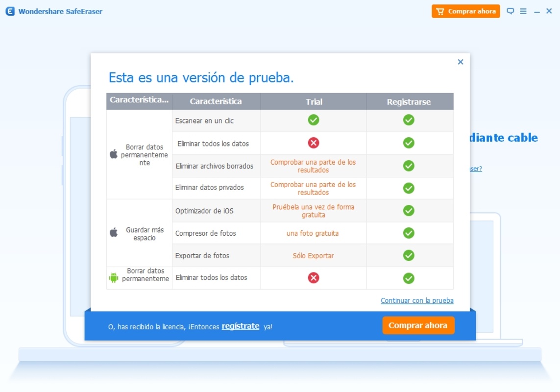Click the Apple icon beside Guardar más espacio
This screenshot has height=392, width=560.
114,232
